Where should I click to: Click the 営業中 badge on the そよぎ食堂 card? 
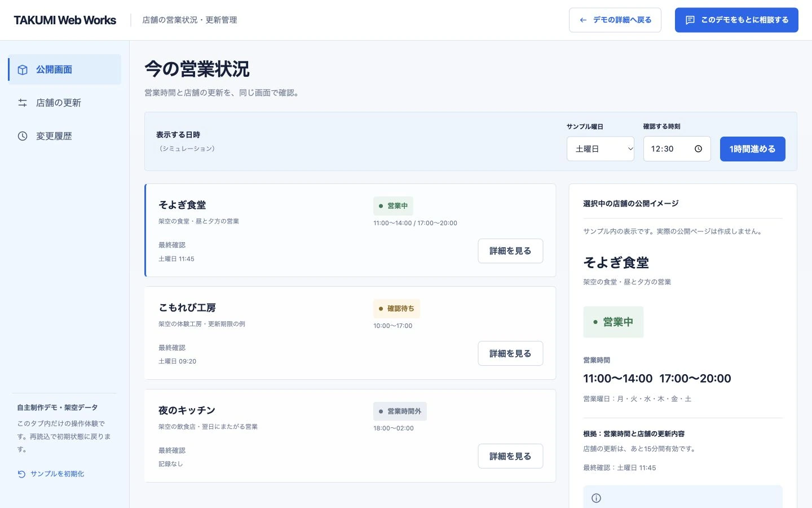(x=393, y=206)
